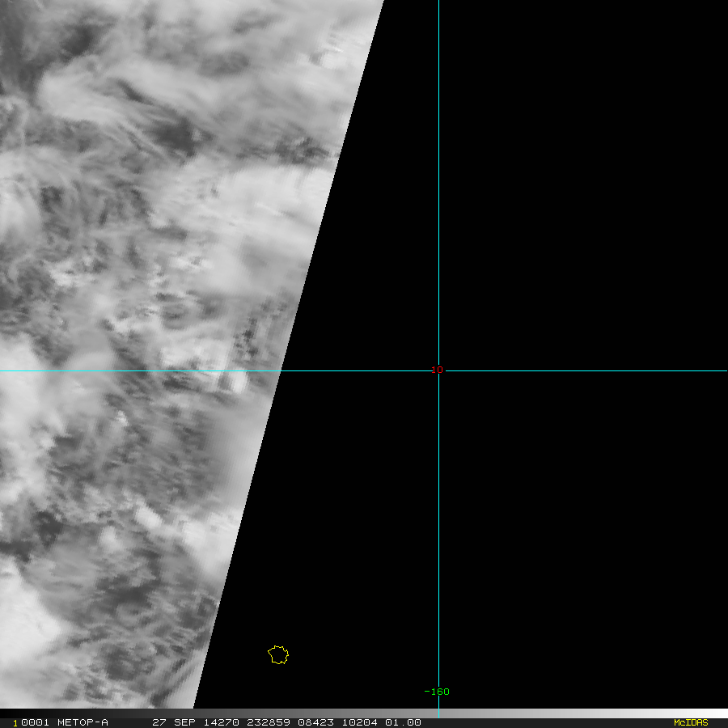Select the green -160 longitude label
Viewport: 728px width, 728px height.
(x=437, y=692)
